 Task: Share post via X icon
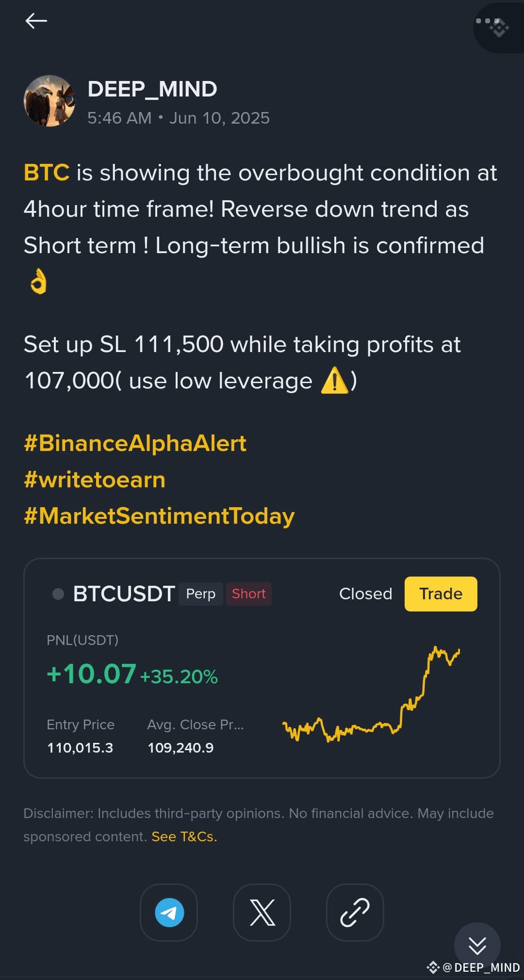point(262,912)
